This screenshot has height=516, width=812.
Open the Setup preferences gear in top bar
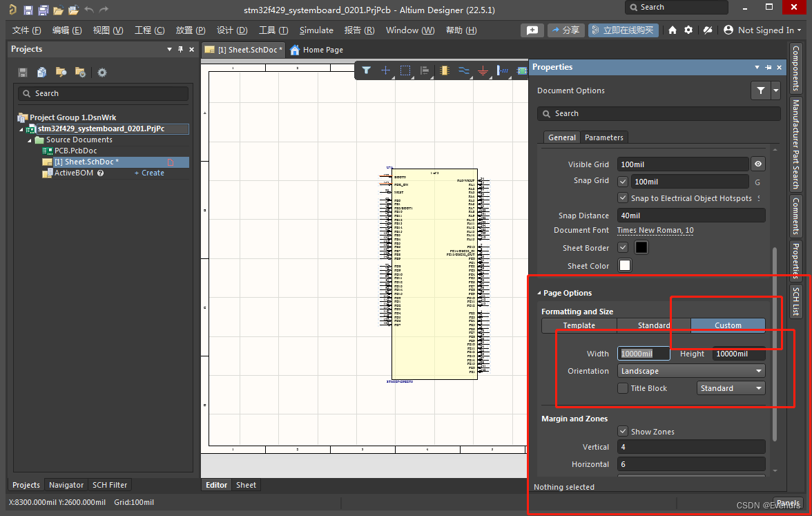(x=688, y=30)
